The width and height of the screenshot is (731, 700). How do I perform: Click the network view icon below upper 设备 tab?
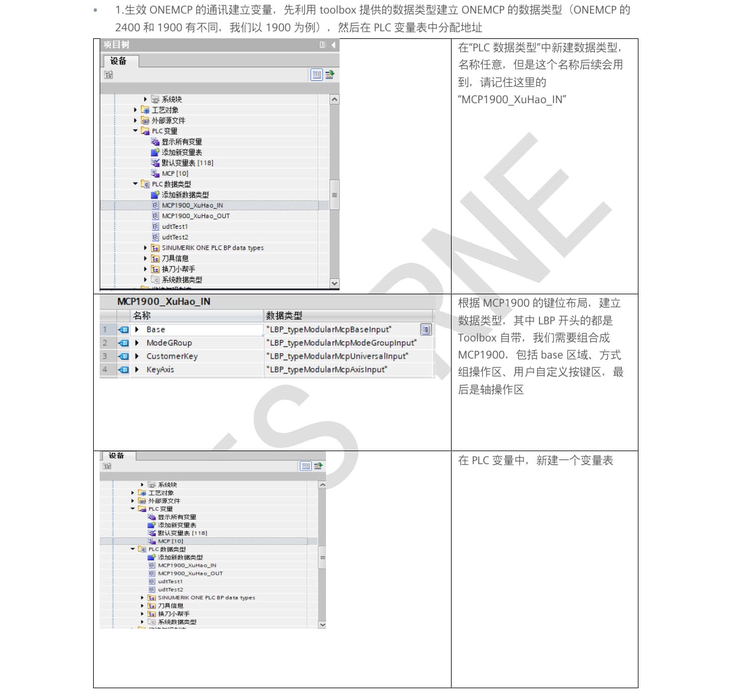(108, 74)
